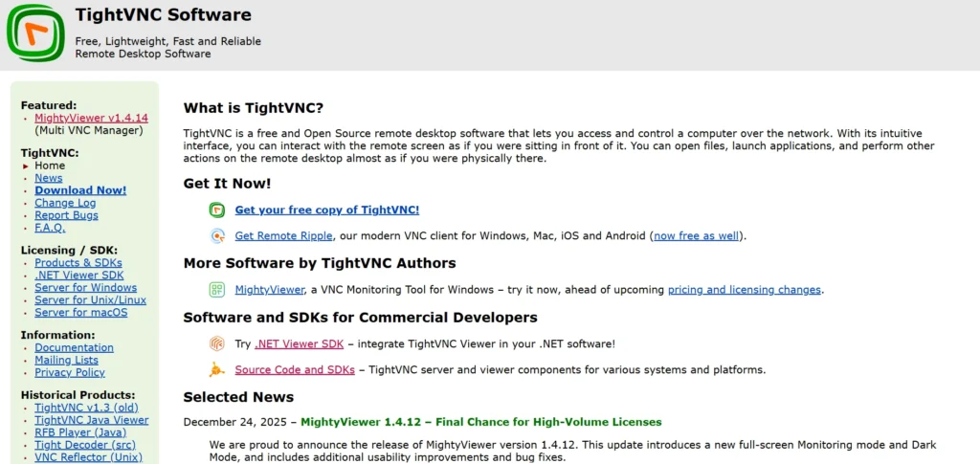Click the MightyViewer 1.4.12 news headline
The image size is (980, 464).
tap(480, 422)
